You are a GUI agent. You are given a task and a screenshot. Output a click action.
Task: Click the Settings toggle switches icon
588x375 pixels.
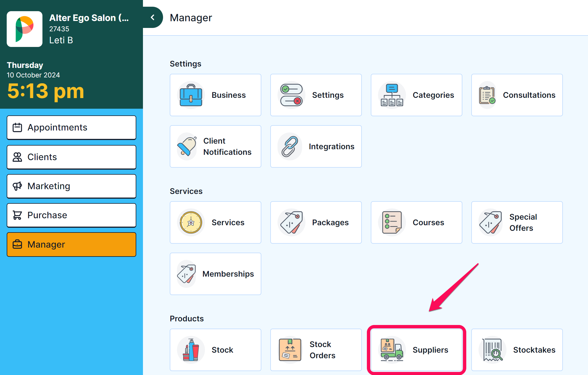[291, 95]
